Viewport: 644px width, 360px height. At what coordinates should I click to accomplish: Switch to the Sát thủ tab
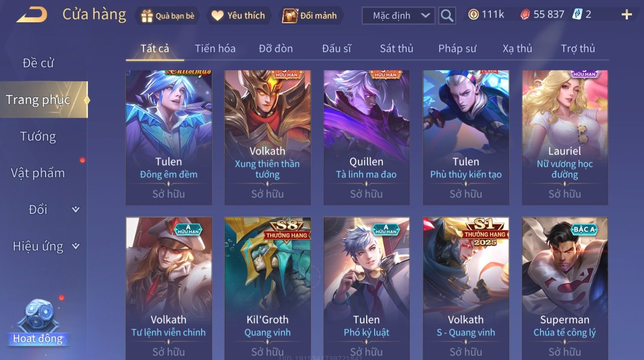[x=396, y=49]
